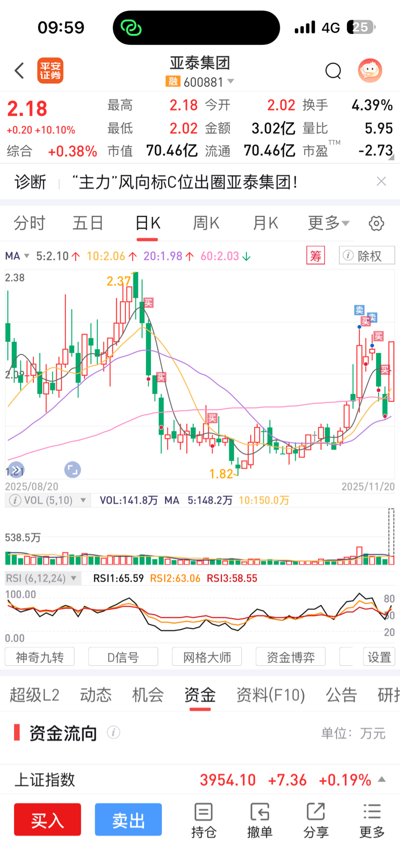Tap the current price 2.18
Image resolution: width=400 pixels, height=868 pixels.
[x=27, y=109]
